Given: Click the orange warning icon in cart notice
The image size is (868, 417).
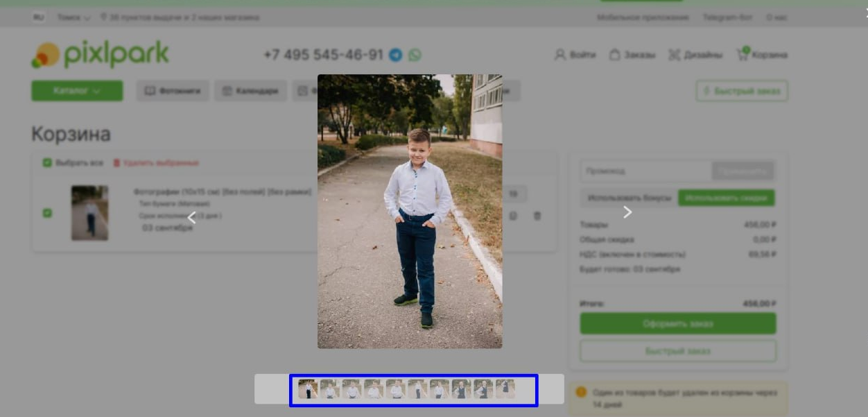Looking at the screenshot, I should click(581, 392).
